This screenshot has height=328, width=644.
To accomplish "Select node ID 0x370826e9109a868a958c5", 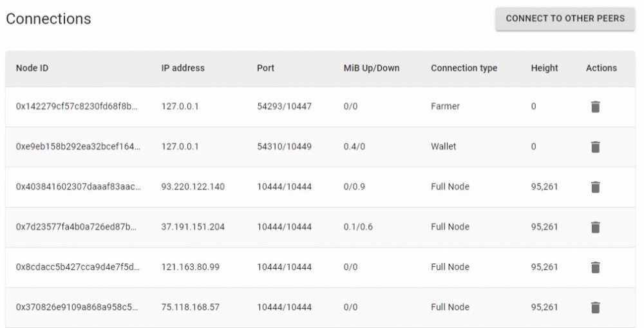I will (x=77, y=307).
